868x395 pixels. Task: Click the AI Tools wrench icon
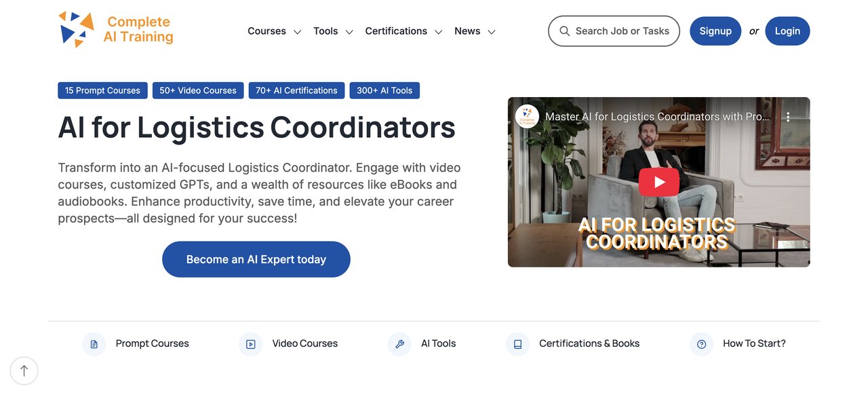tap(399, 344)
